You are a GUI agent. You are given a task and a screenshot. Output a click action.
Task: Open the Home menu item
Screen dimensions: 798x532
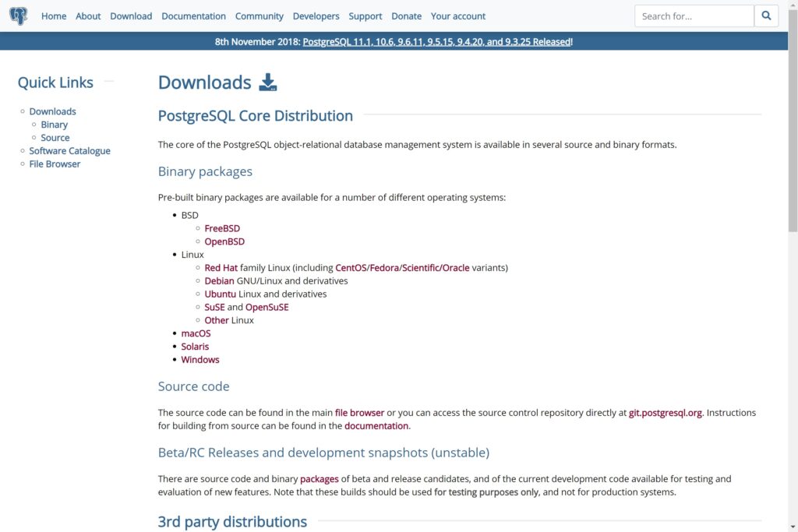(53, 16)
